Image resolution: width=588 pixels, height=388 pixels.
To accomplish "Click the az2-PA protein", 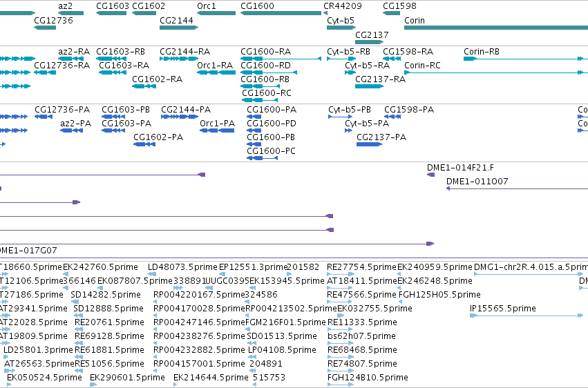I will [x=71, y=130].
